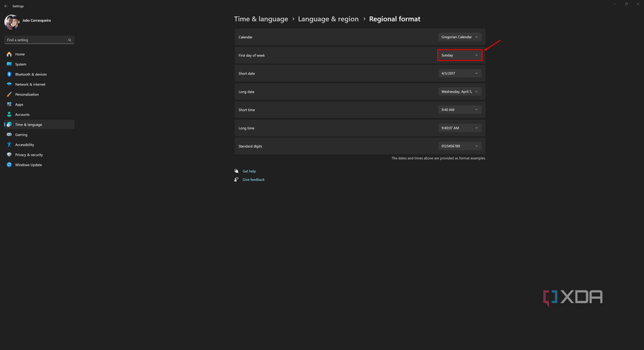This screenshot has height=350, width=644.
Task: Expand the Short date format dropdown
Action: tap(460, 73)
